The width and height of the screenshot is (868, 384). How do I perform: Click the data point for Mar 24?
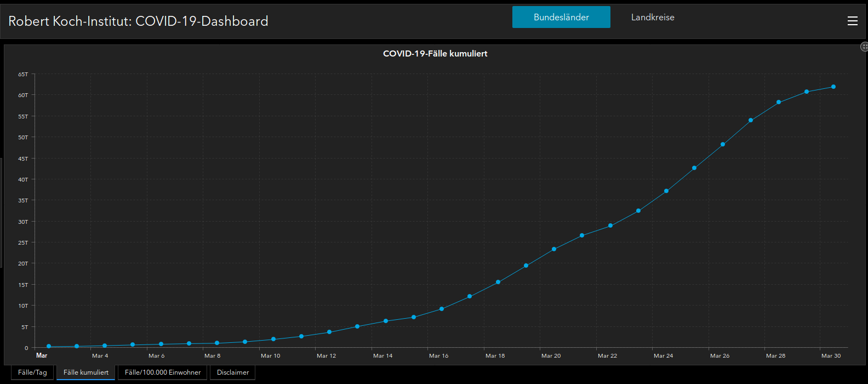tap(666, 191)
